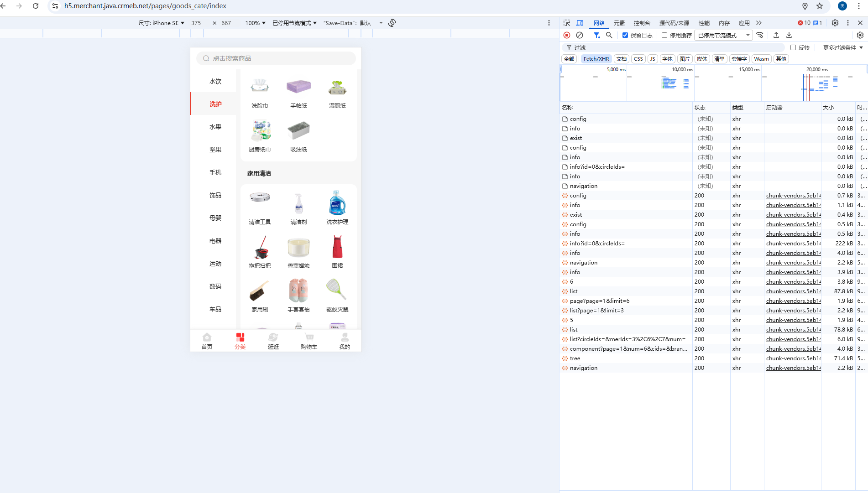The image size is (868, 493).
Task: Enable the disable cache checkbox
Action: [664, 35]
